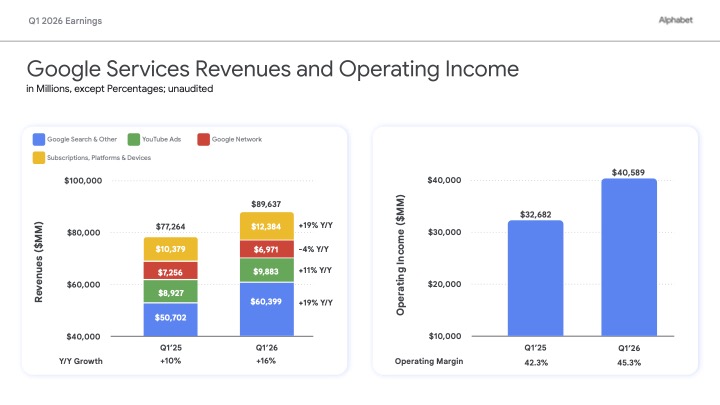
Task: Click the Alphabet logo in the header
Action: point(675,20)
